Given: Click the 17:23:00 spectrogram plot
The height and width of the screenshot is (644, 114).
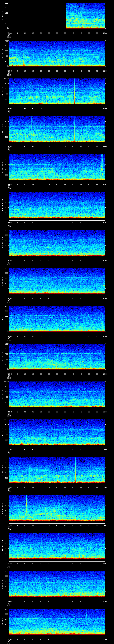Looking at the screenshot, I should tap(57, 546).
